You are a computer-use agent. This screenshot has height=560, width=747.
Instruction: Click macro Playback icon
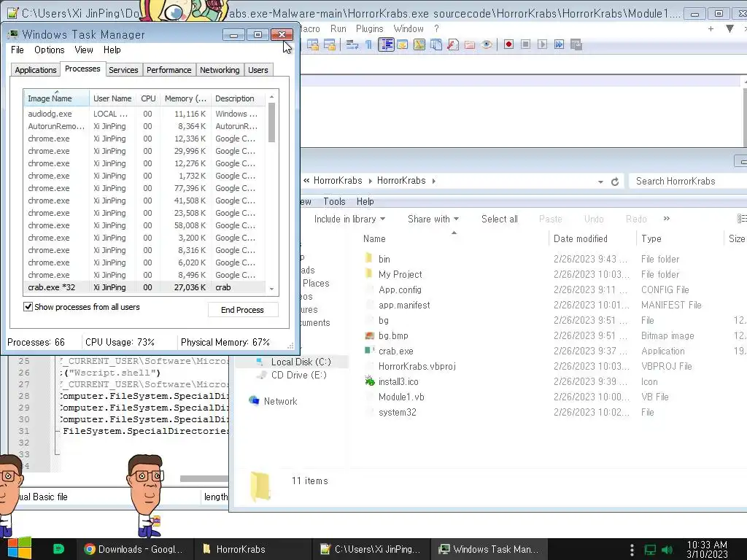[x=542, y=44]
